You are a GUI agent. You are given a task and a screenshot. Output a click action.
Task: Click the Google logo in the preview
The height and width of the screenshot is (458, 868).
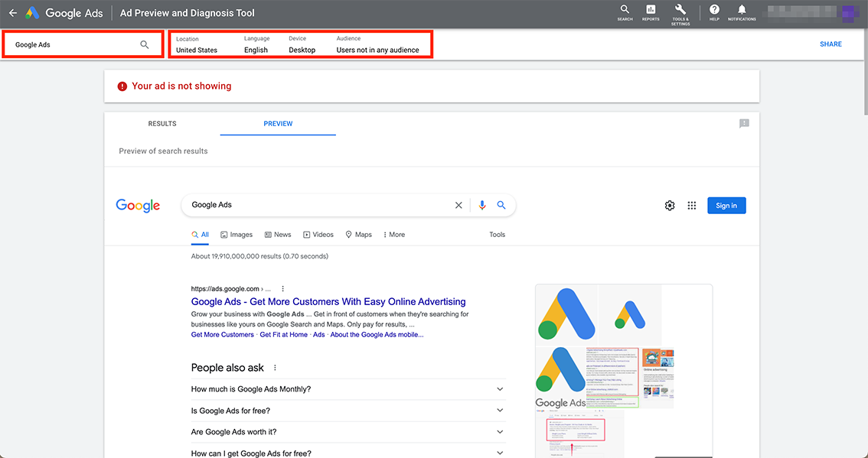[138, 206]
